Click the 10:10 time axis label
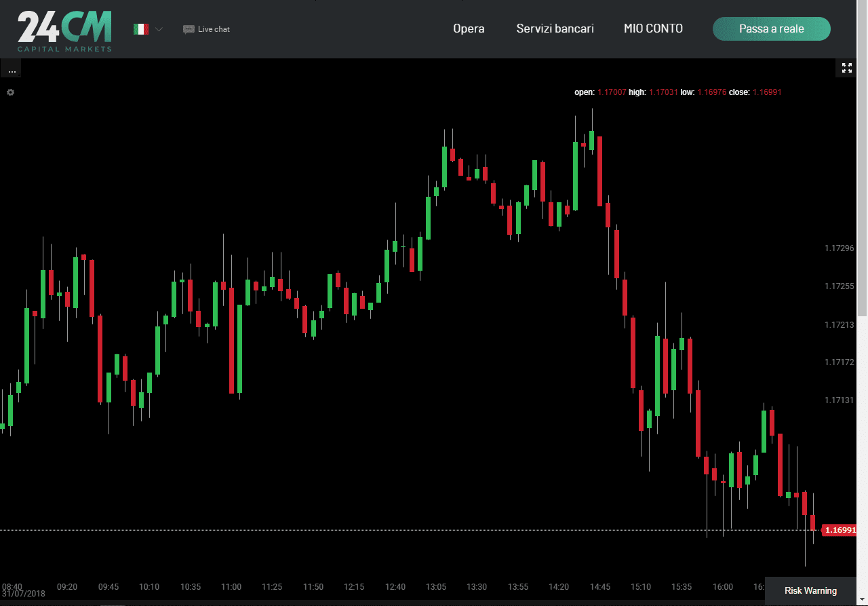868x606 pixels. click(149, 586)
